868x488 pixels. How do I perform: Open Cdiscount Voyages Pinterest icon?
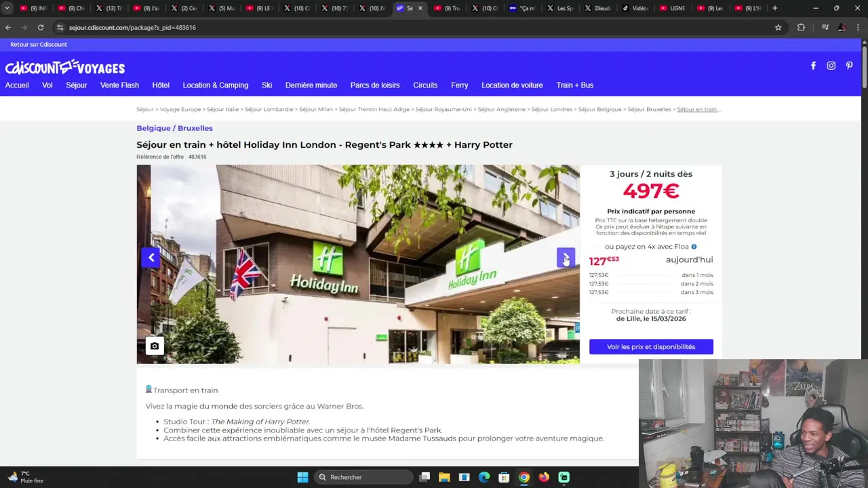click(849, 66)
